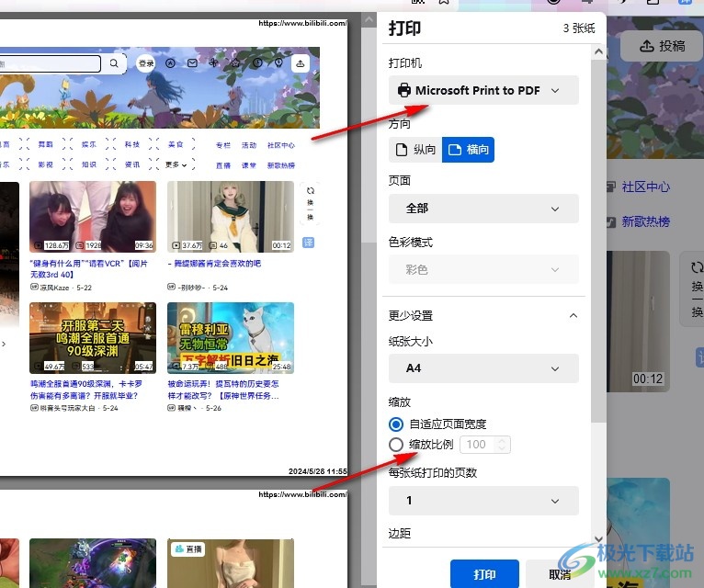The height and width of the screenshot is (588, 704).
Task: Click the 专栏 link in preview
Action: [x=223, y=145]
